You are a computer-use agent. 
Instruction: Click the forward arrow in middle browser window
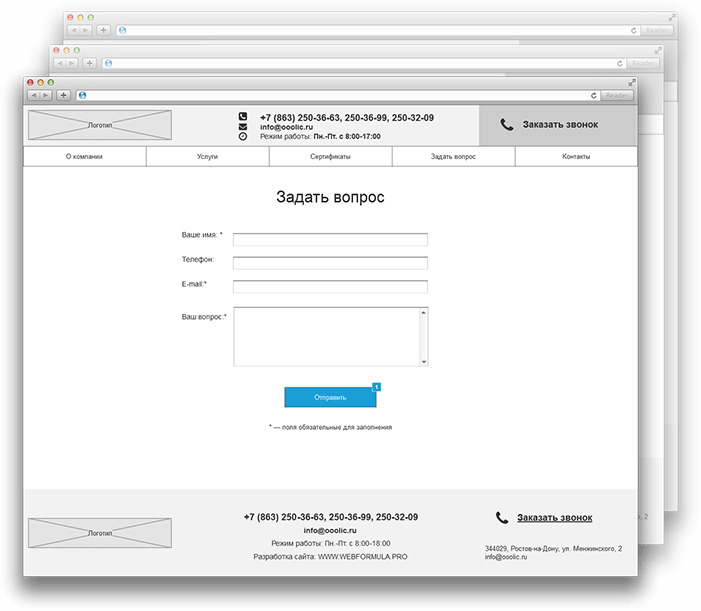tap(72, 63)
